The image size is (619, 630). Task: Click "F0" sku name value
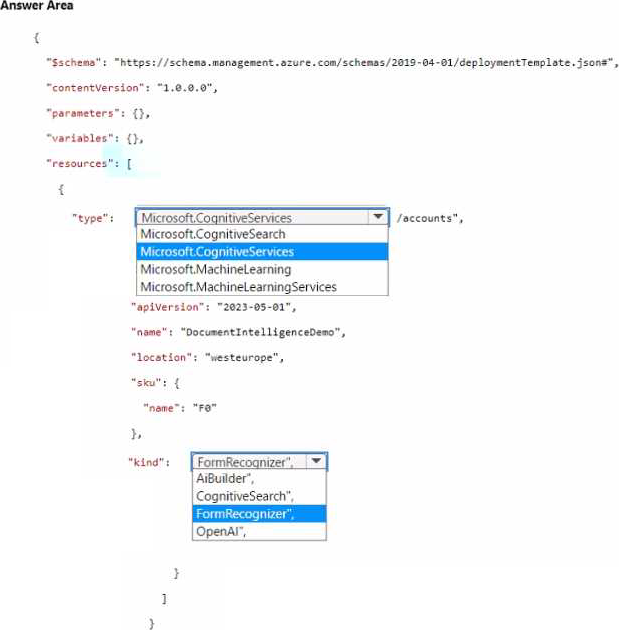[x=204, y=408]
